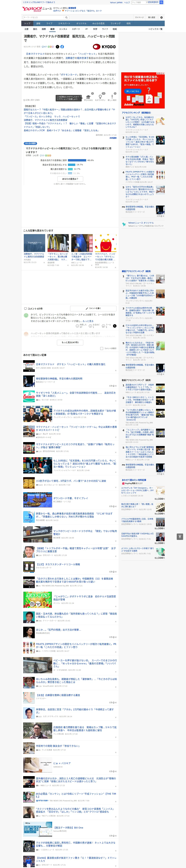This screenshot has width=186, height=868.
Task: Open the 愛知県豊明市 top bar link
Action: (x=153, y=2)
